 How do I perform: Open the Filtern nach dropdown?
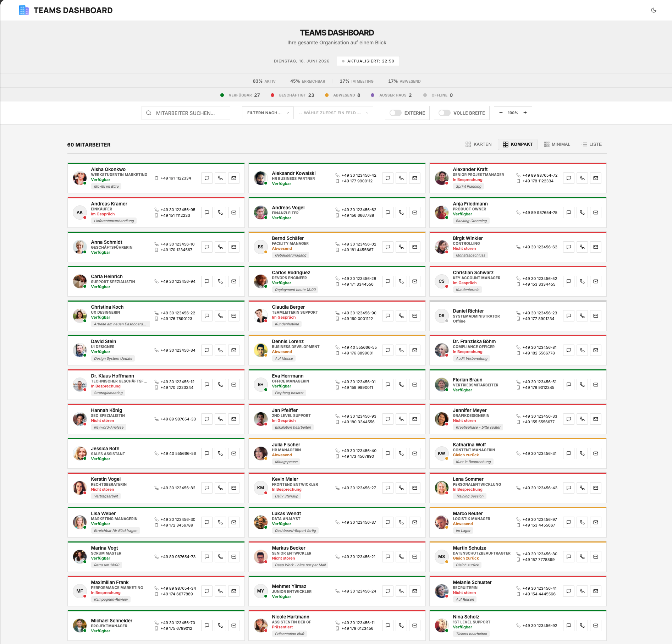click(268, 113)
